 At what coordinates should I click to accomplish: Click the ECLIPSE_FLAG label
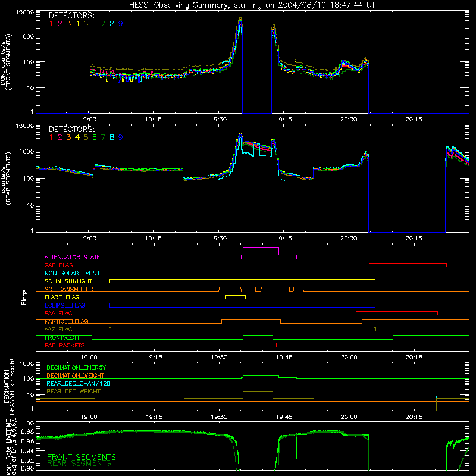65,305
